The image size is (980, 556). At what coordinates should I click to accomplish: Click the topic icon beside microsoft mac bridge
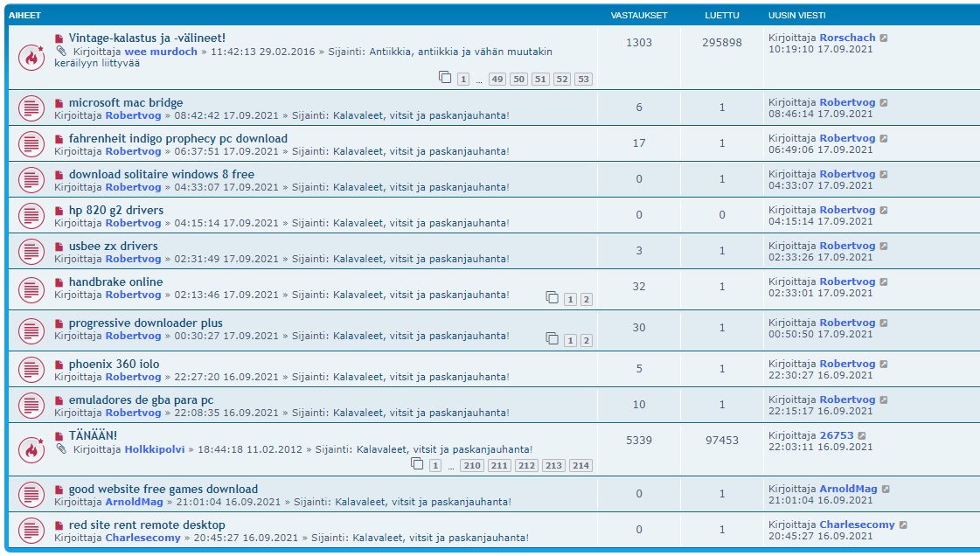31,108
